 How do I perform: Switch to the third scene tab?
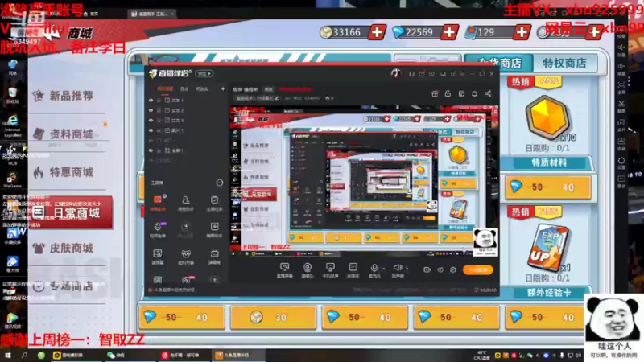tap(202, 88)
